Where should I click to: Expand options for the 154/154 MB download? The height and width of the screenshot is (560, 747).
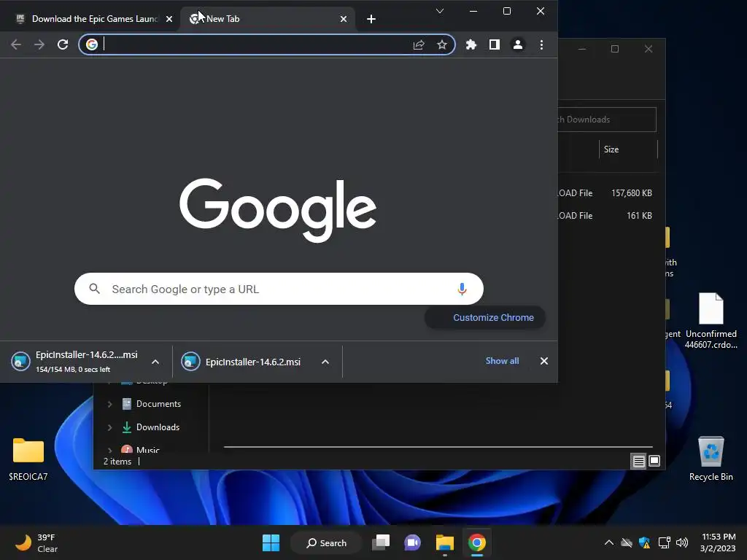pyautogui.click(x=155, y=362)
